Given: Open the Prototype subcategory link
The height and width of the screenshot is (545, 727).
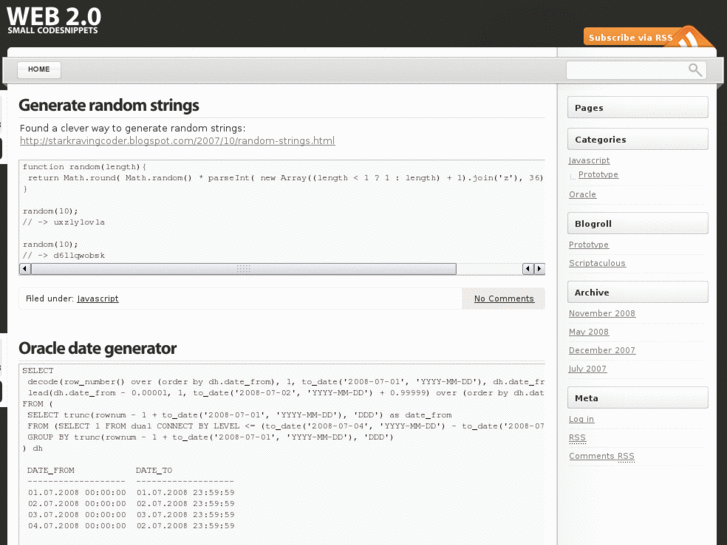Looking at the screenshot, I should coord(598,174).
